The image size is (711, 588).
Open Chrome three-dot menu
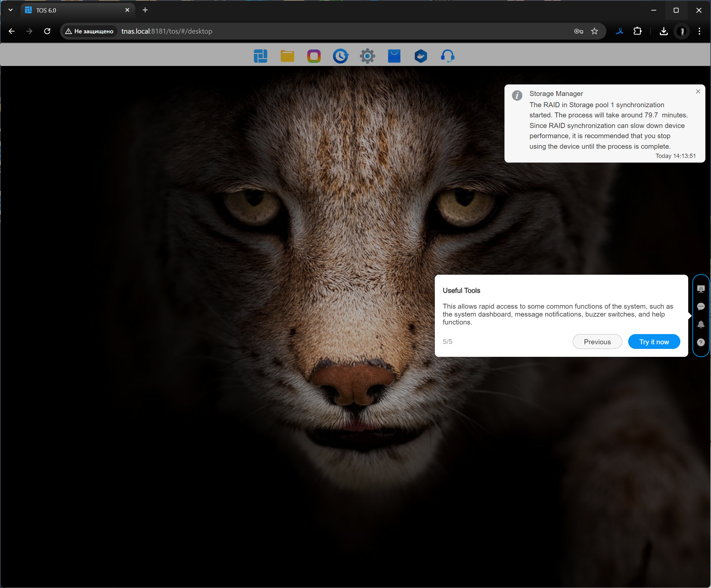[x=699, y=31]
